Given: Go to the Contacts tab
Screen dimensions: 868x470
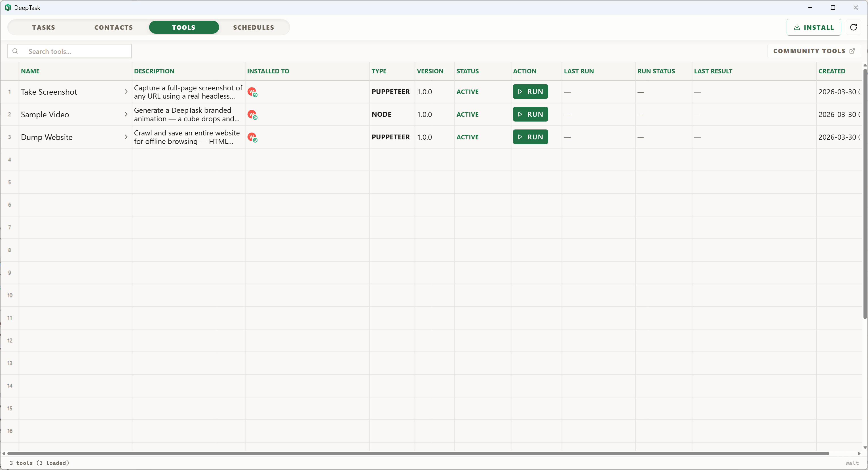Looking at the screenshot, I should pos(113,27).
